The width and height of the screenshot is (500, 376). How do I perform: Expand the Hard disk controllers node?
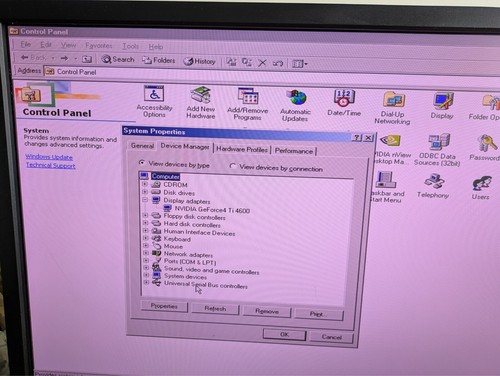point(145,223)
